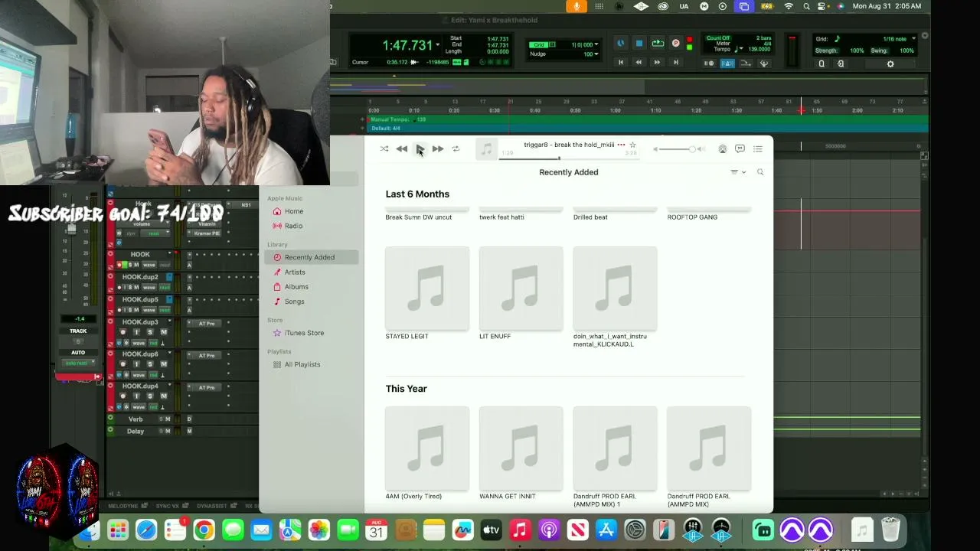Rewind in the Pro Tools transport
This screenshot has width=980, height=551.
click(639, 63)
